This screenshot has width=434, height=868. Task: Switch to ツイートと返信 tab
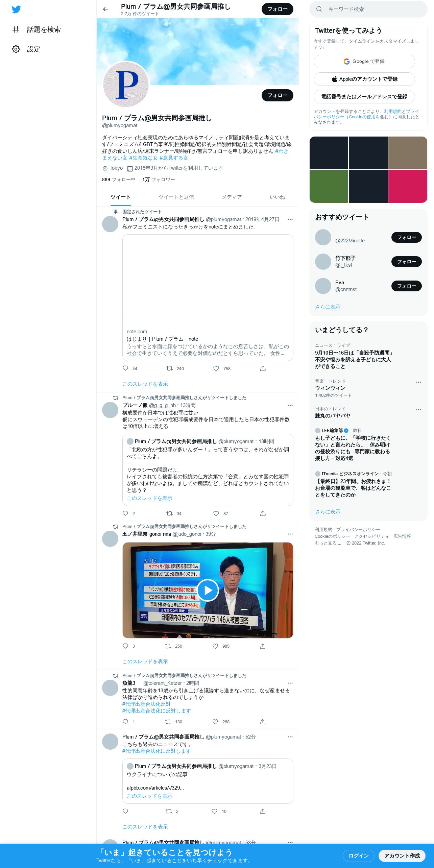176,197
